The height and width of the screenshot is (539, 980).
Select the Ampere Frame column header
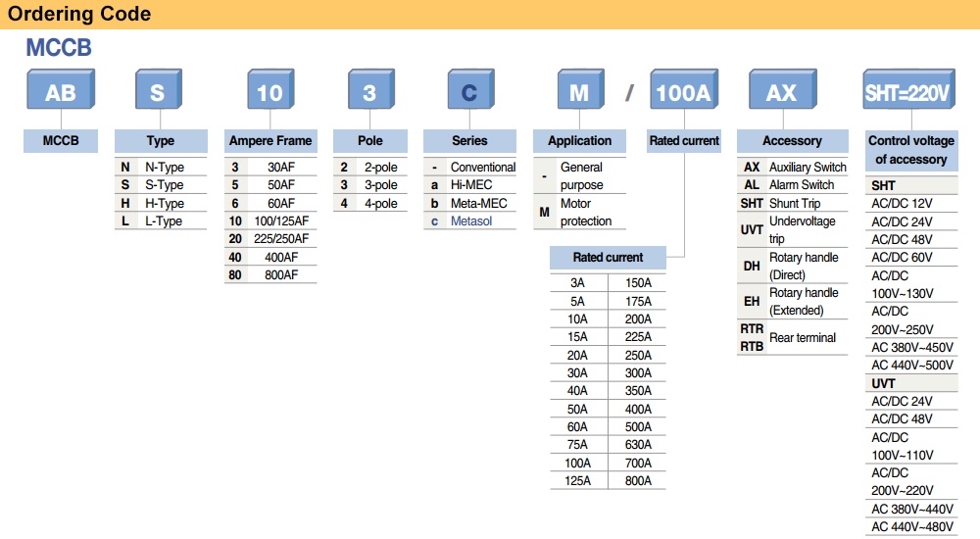[x=270, y=141]
